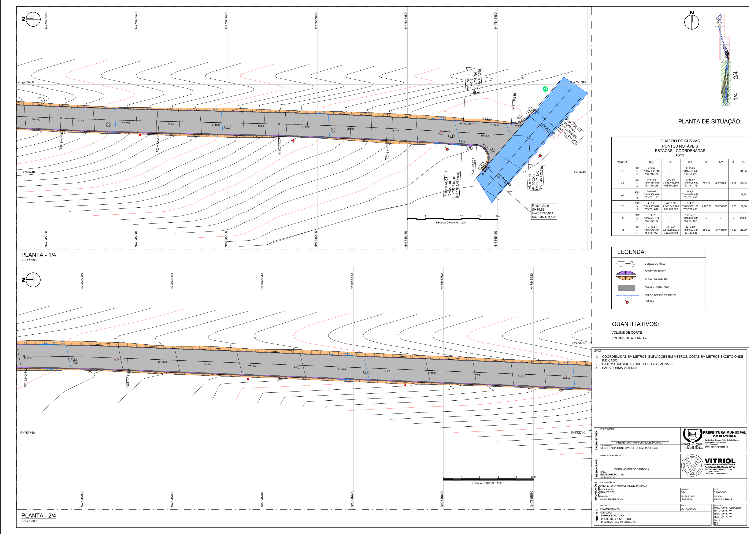Click the L2 tangent tag on the road

227,127
